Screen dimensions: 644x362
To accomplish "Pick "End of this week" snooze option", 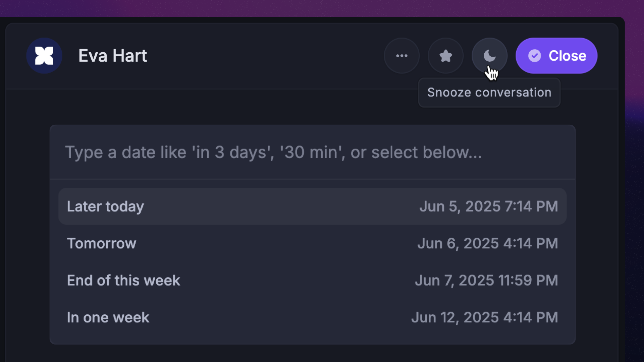I will coord(123,281).
